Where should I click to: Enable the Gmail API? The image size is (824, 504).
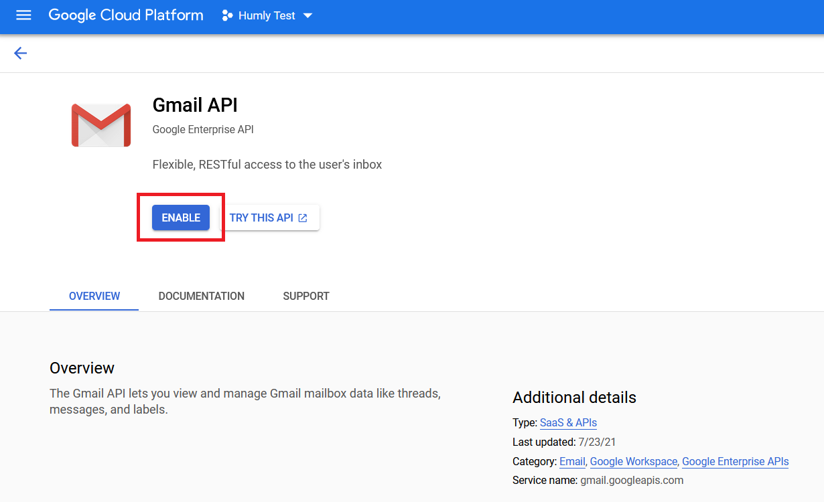pos(180,217)
